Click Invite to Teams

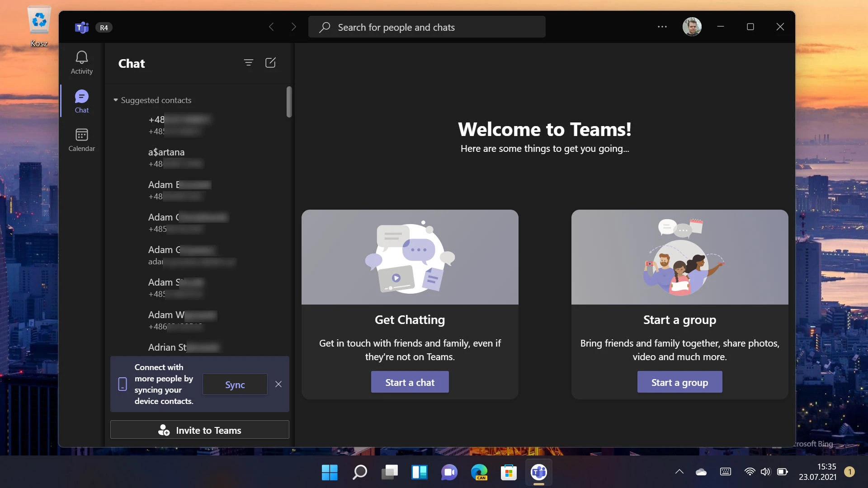click(x=200, y=430)
